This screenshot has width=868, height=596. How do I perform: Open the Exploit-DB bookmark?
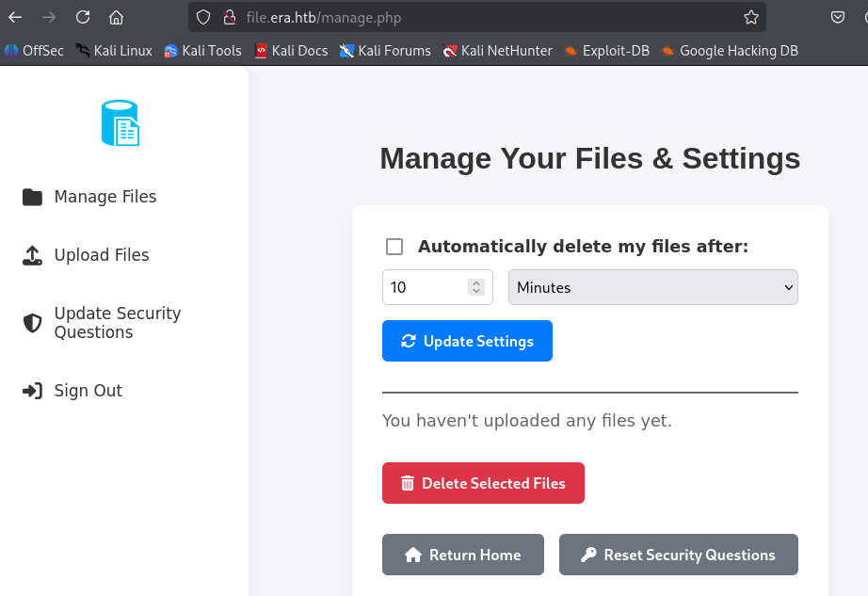click(x=615, y=51)
